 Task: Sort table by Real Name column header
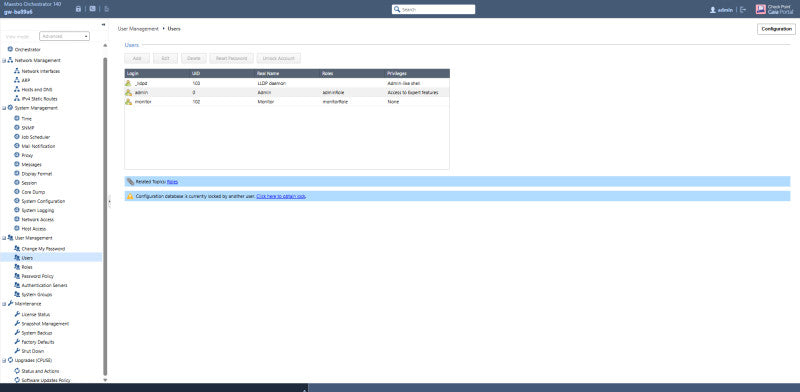288,74
